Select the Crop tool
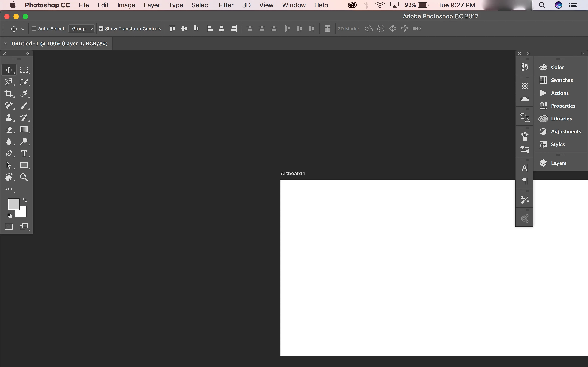 [9, 93]
